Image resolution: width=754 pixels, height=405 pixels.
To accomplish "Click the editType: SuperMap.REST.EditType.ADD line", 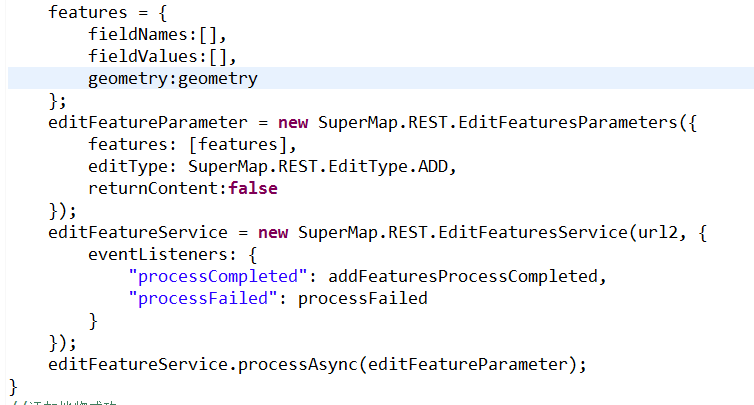I will pyautogui.click(x=272, y=166).
